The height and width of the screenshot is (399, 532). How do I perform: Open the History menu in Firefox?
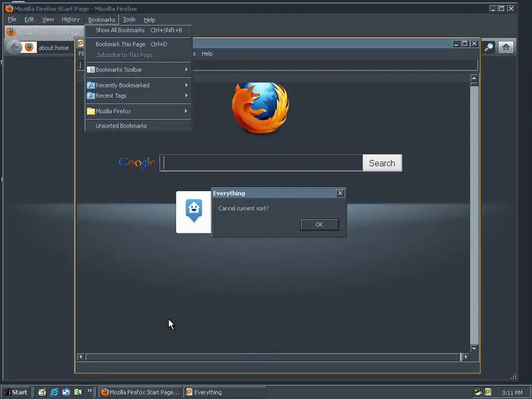(71, 19)
